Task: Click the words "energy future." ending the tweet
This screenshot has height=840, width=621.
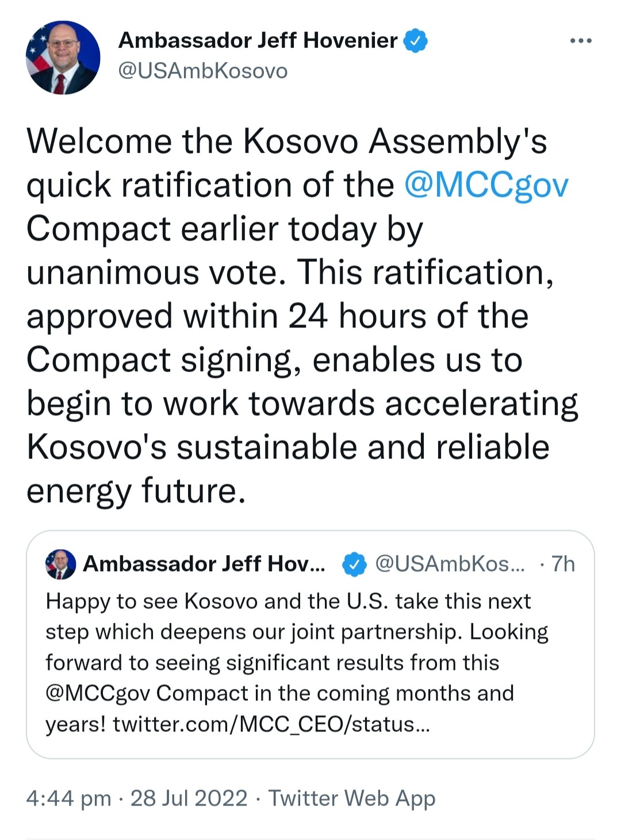Action: click(136, 491)
